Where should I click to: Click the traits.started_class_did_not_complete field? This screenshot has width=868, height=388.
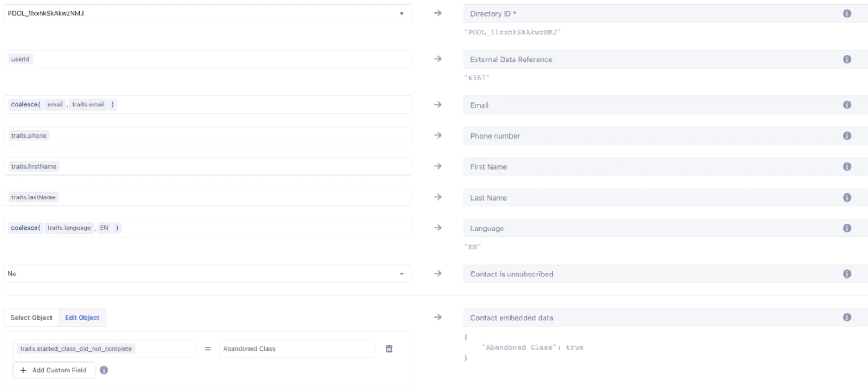(104, 349)
